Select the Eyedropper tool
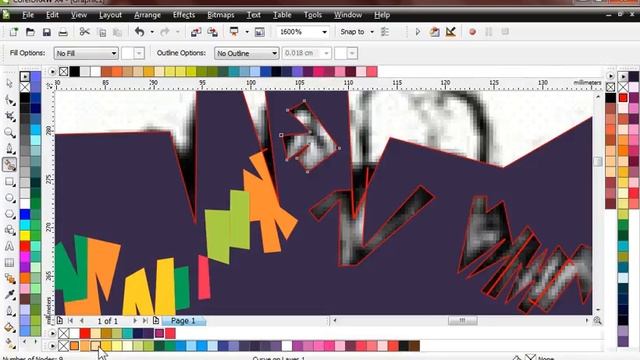640x360 pixels. (x=9, y=295)
